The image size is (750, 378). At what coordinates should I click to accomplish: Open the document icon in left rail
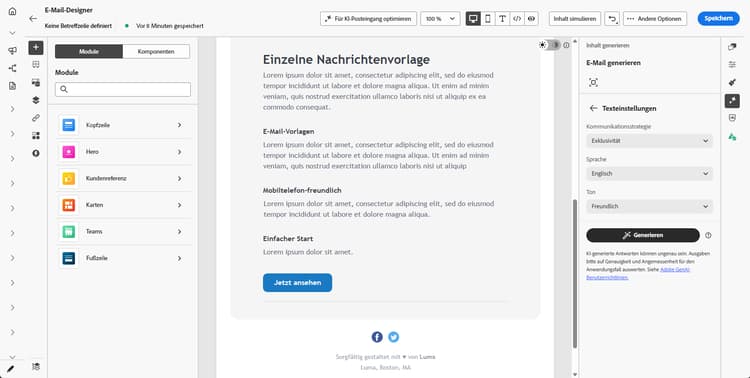click(12, 86)
